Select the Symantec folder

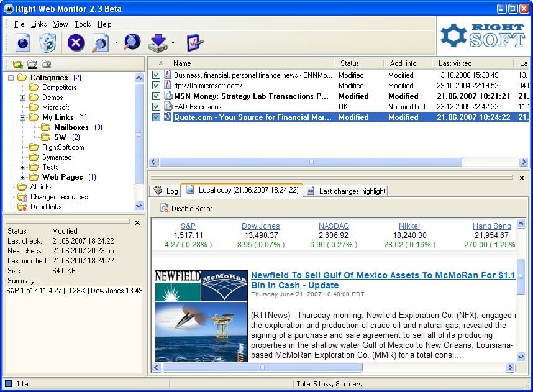pos(57,157)
